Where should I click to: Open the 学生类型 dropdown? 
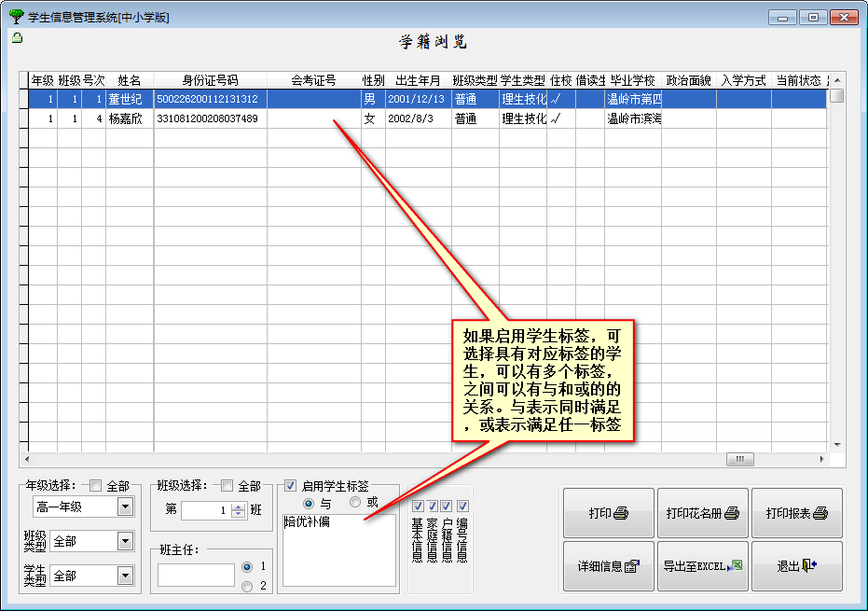click(125, 576)
